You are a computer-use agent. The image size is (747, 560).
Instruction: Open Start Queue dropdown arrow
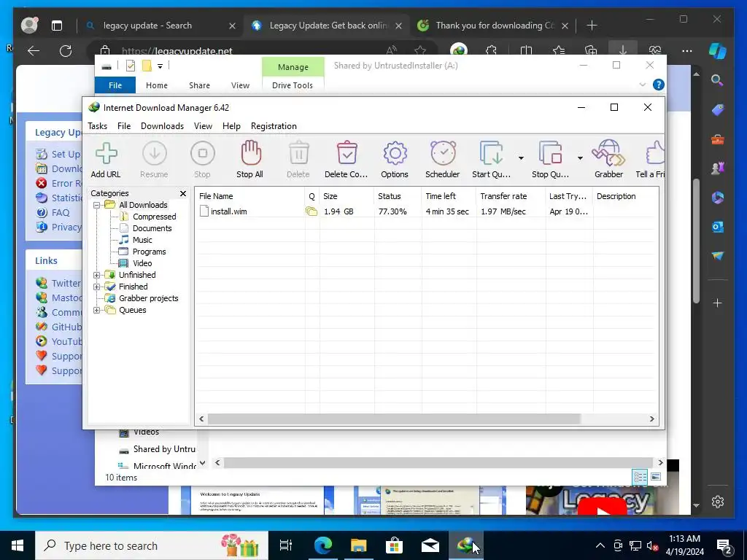[521, 157]
